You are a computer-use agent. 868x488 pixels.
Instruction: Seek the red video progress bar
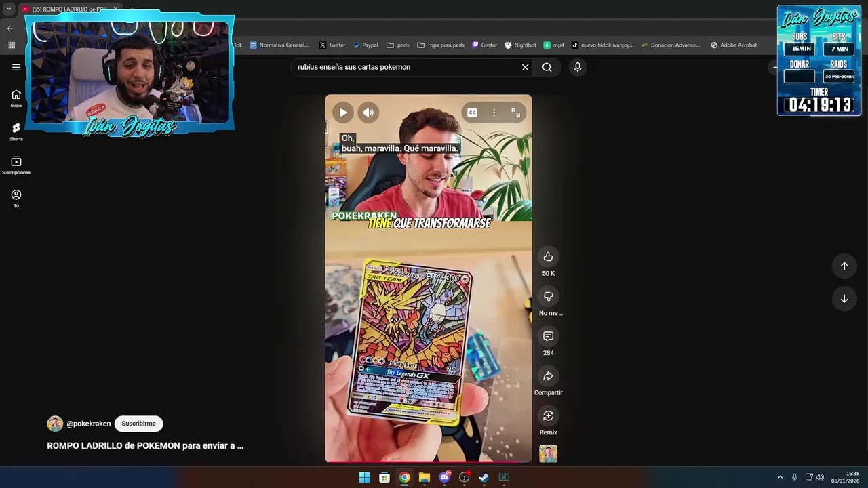click(x=428, y=462)
